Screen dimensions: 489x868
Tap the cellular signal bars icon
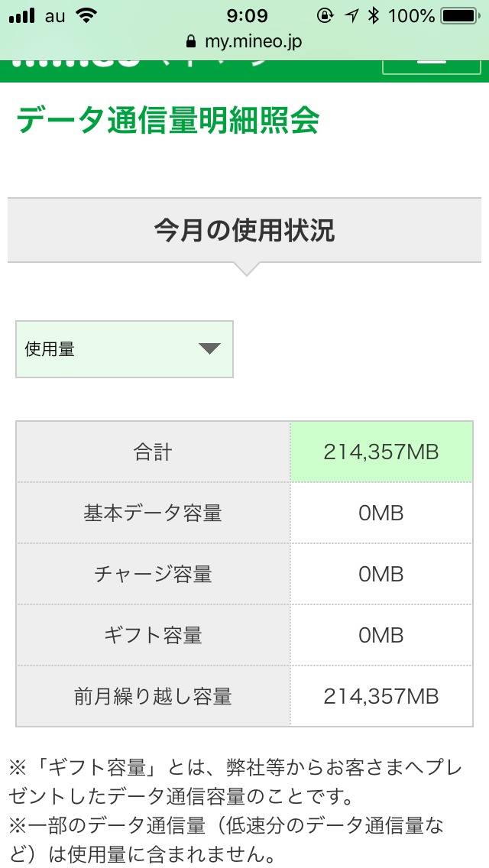[23, 15]
